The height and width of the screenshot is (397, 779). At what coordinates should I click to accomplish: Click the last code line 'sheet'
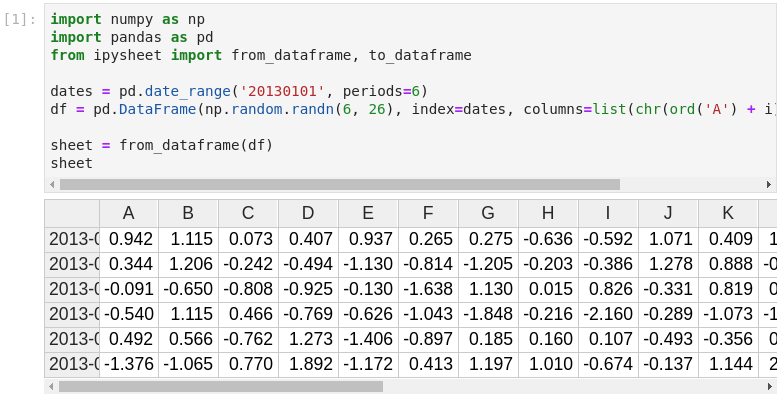72,163
